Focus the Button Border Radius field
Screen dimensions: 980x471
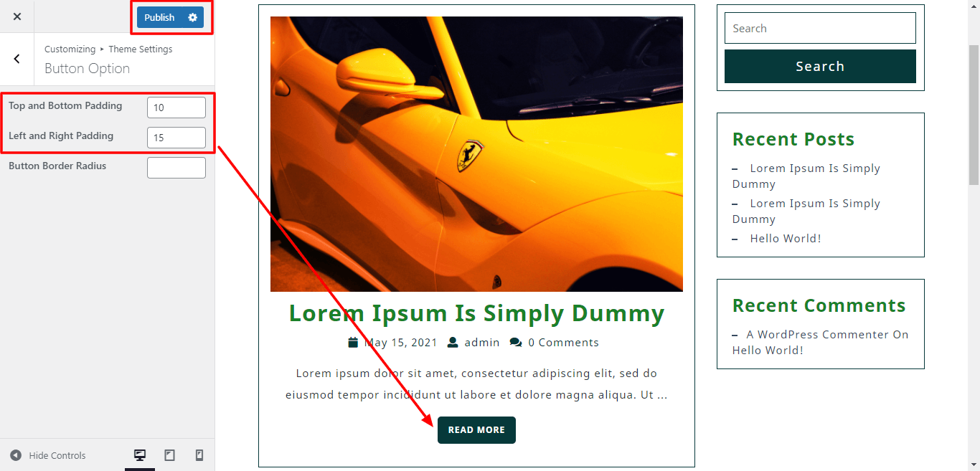176,168
